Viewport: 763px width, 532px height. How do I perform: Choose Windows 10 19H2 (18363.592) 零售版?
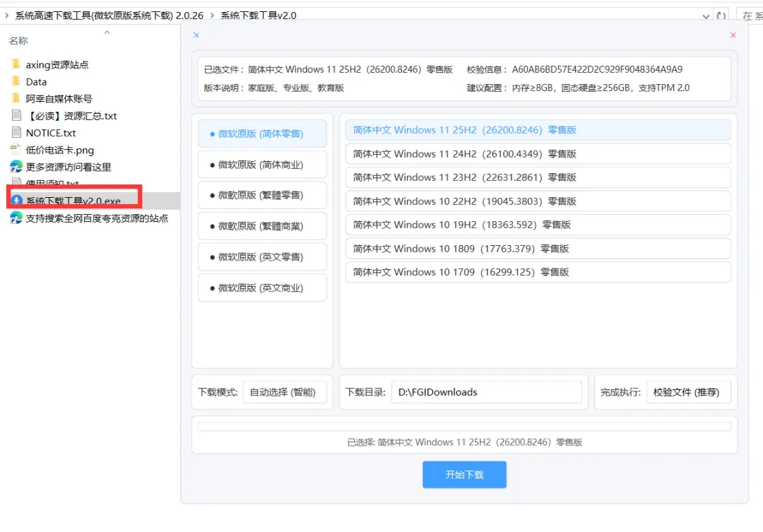pos(538,225)
